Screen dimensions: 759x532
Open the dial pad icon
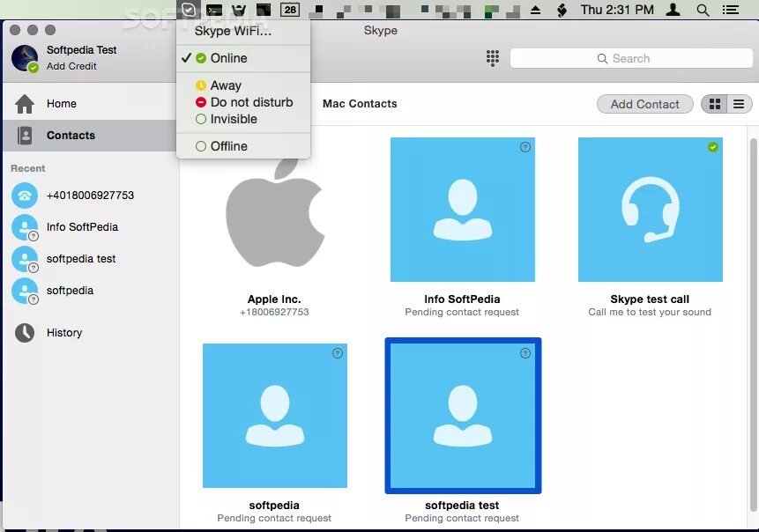coord(492,58)
